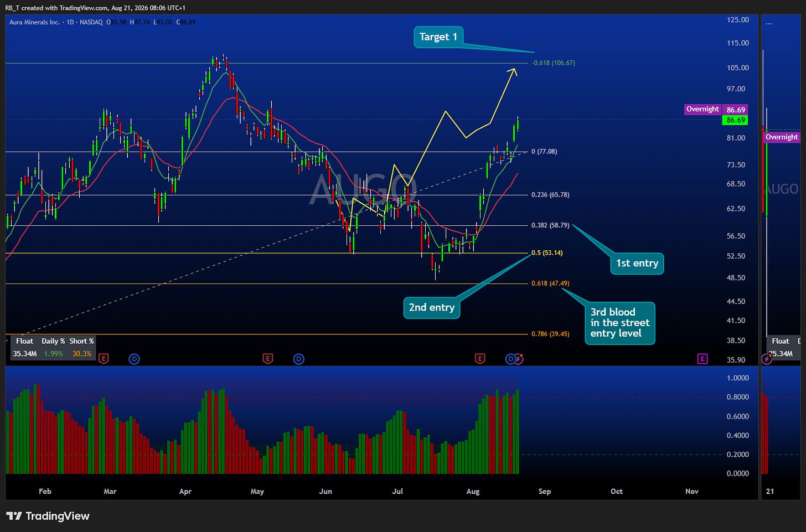The height and width of the screenshot is (532, 806).
Task: Click 1.0000 on the indicator scale
Action: [738, 378]
